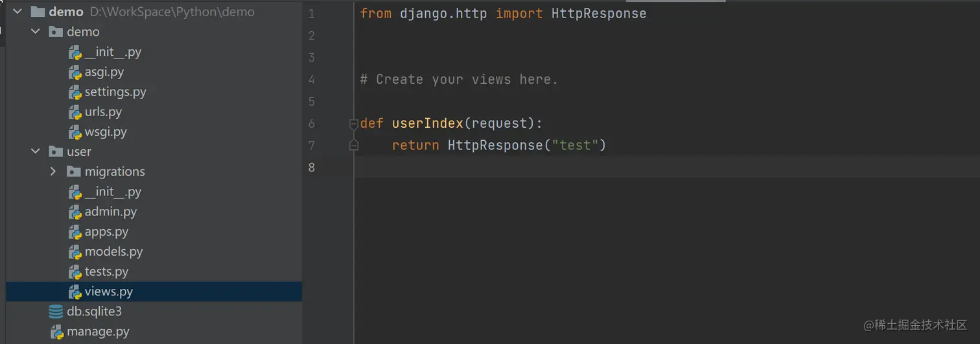Click Python file icon for models.py
This screenshot has height=344, width=980.
(75, 252)
